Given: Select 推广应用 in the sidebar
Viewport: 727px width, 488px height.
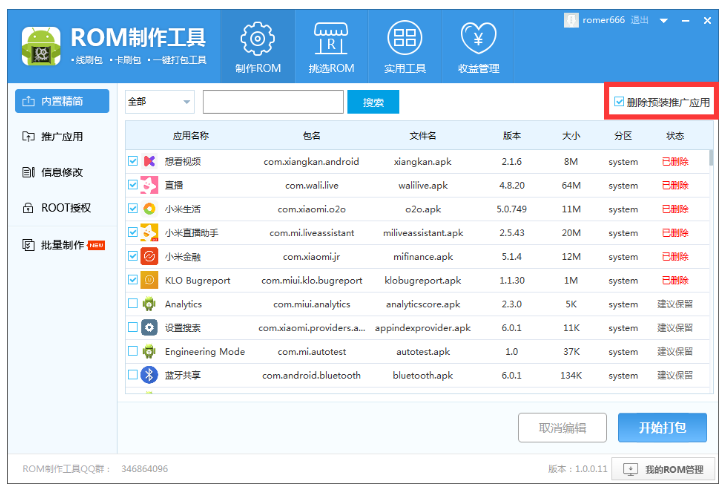Looking at the screenshot, I should tap(62, 136).
